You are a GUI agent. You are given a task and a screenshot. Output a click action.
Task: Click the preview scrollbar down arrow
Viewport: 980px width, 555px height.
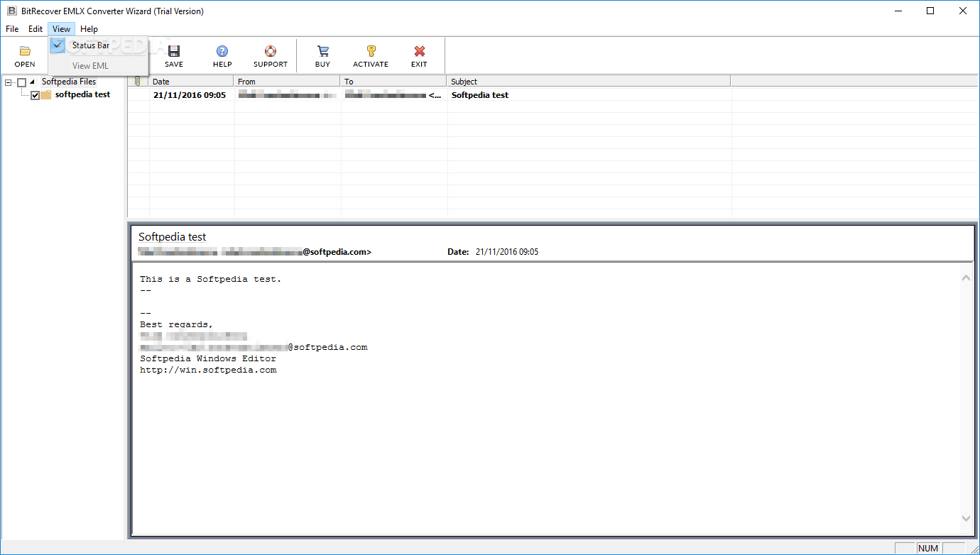coord(966,519)
